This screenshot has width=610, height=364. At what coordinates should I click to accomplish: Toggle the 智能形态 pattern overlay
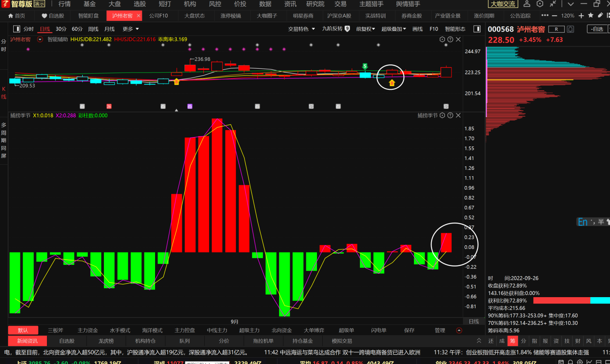coord(455,29)
